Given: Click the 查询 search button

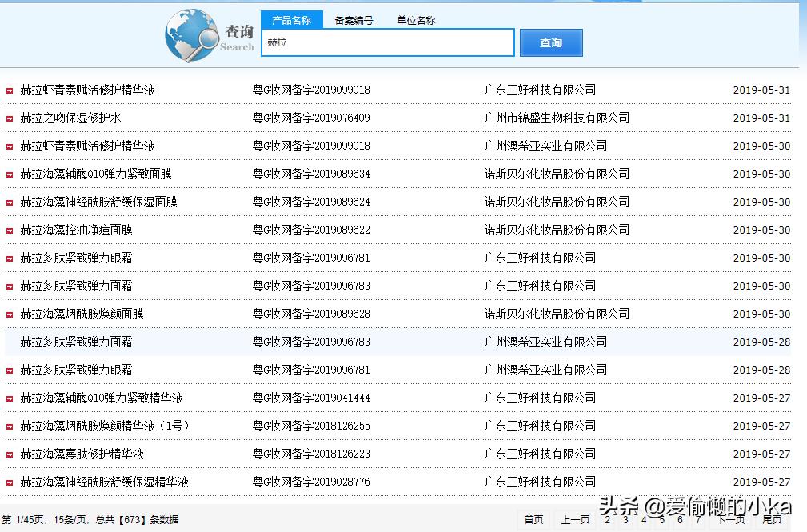Looking at the screenshot, I should [551, 42].
